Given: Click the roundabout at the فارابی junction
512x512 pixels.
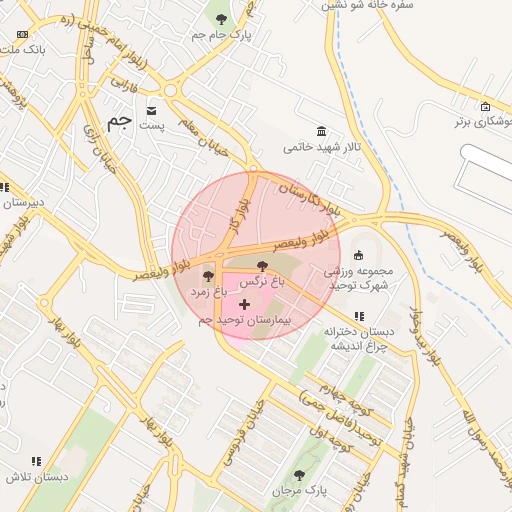Looking at the screenshot, I should point(170,90).
